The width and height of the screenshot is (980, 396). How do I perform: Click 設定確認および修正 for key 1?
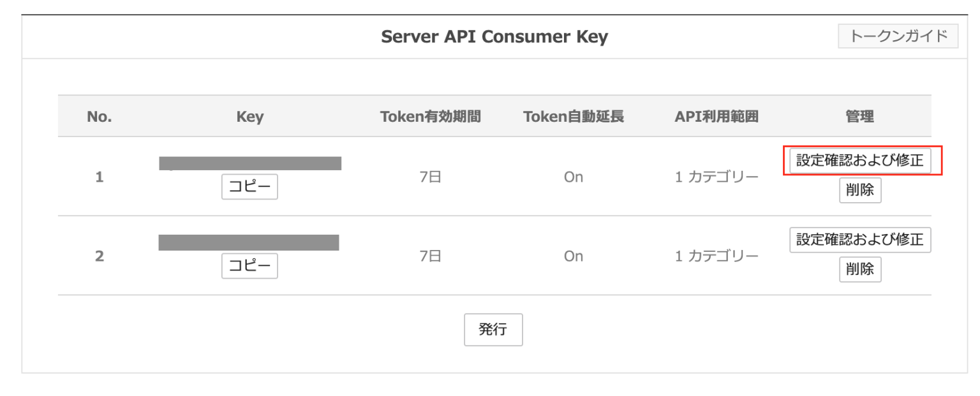pos(859,161)
